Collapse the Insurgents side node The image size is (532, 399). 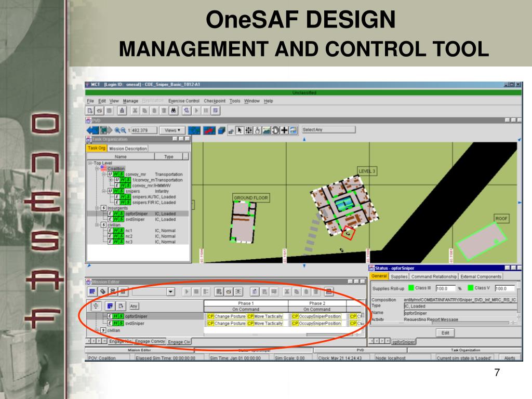97,208
